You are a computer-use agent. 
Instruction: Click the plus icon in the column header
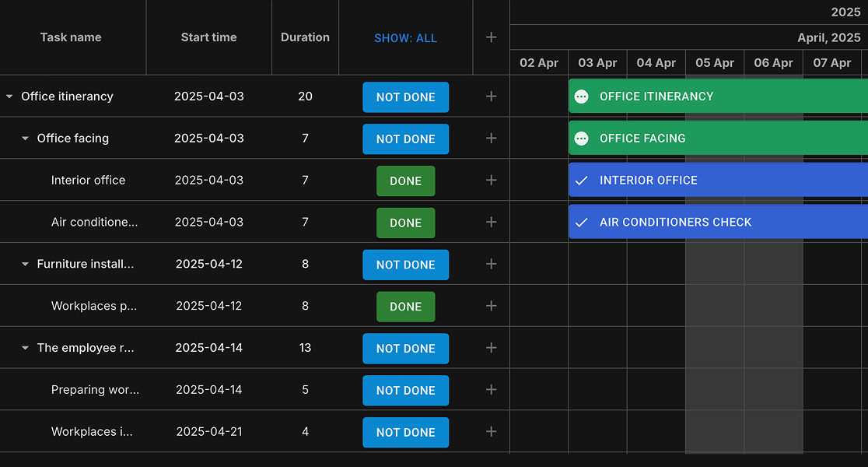point(491,37)
